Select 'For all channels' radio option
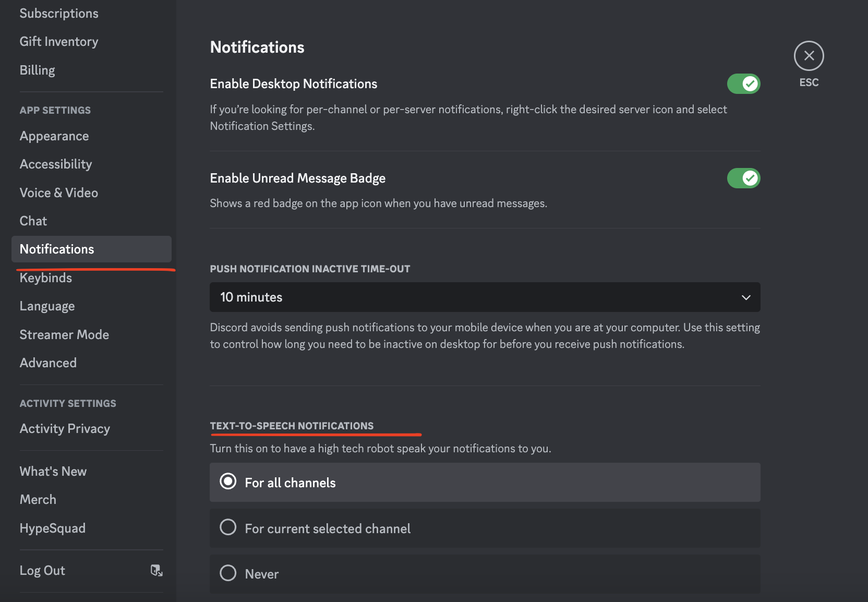The width and height of the screenshot is (868, 602). (x=228, y=481)
